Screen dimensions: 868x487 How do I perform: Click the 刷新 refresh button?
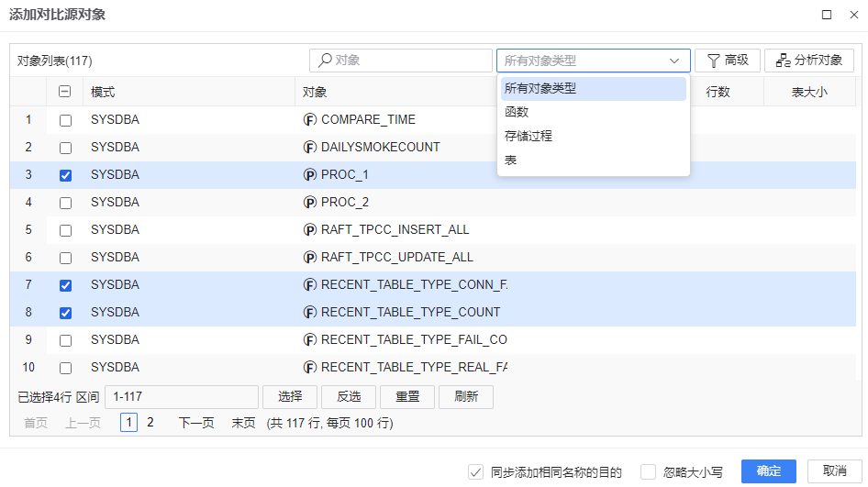click(x=465, y=397)
